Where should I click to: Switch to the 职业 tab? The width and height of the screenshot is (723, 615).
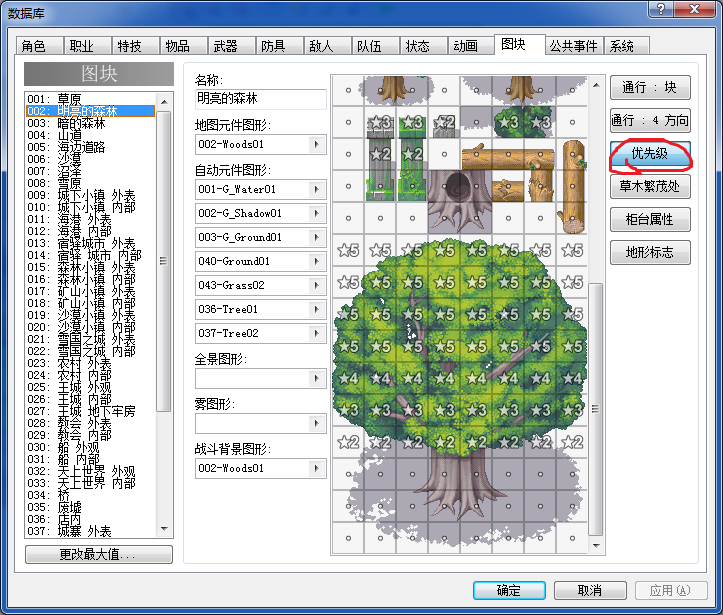pyautogui.click(x=87, y=46)
